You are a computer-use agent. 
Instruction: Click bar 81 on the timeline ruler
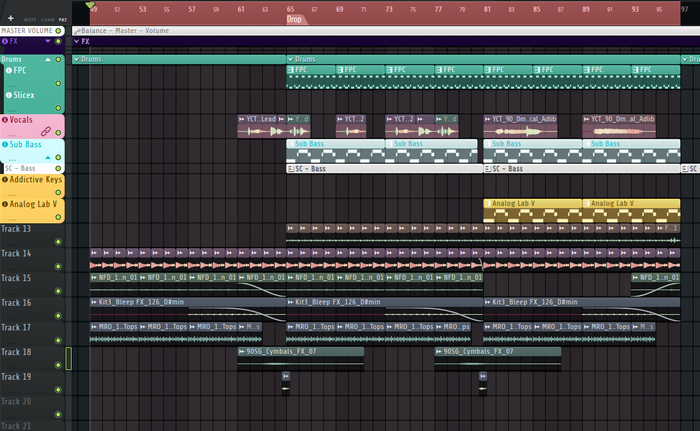[487, 9]
